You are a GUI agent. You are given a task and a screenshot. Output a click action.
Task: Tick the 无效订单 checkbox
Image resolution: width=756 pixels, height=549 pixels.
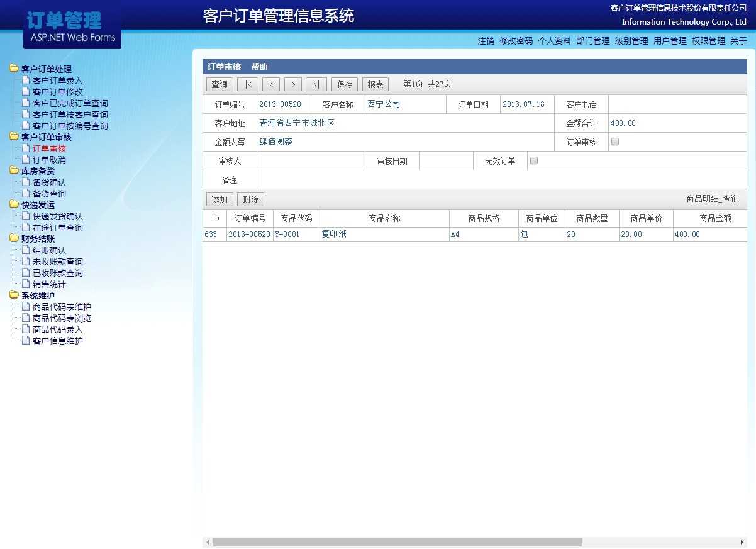pyautogui.click(x=534, y=160)
